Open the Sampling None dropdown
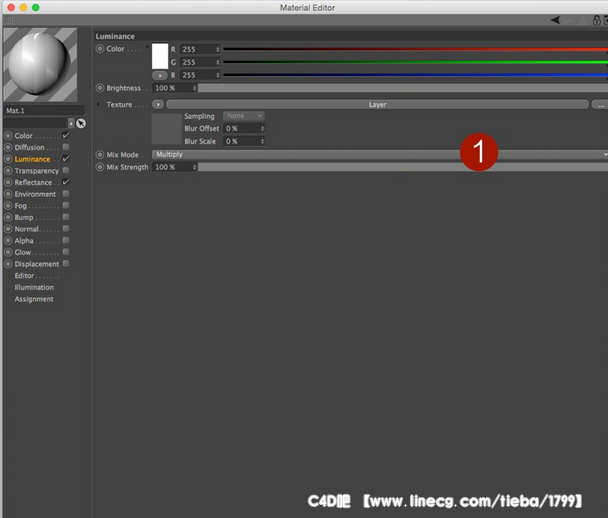Image resolution: width=608 pixels, height=518 pixels. point(244,116)
